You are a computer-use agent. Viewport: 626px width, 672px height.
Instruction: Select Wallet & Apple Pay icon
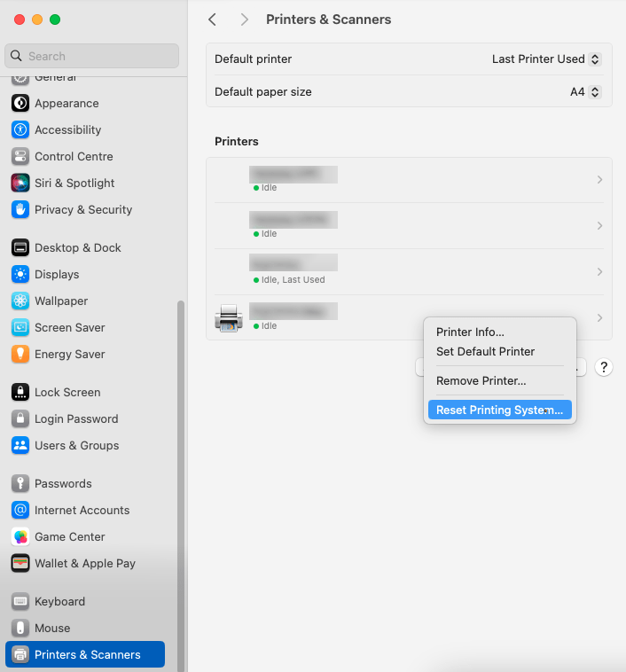click(20, 563)
